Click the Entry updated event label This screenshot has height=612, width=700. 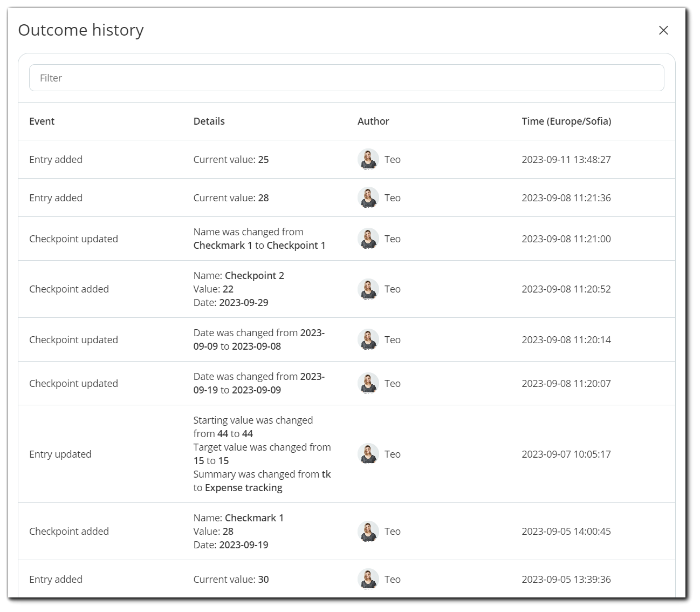(60, 454)
